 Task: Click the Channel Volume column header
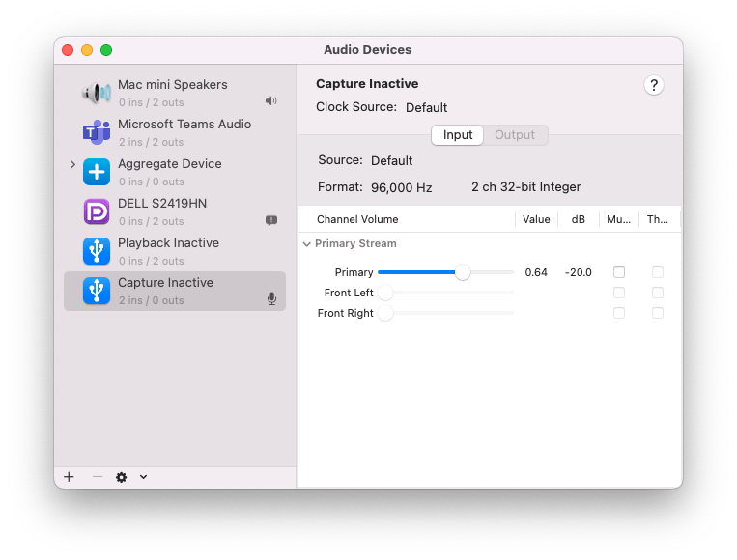[x=407, y=219]
